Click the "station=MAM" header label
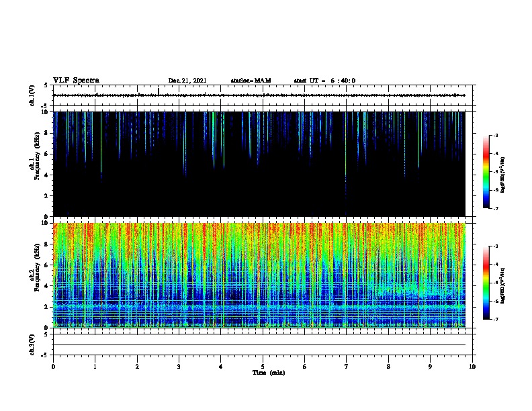Image resolution: width=532 pixels, height=411 pixels. pyautogui.click(x=251, y=81)
